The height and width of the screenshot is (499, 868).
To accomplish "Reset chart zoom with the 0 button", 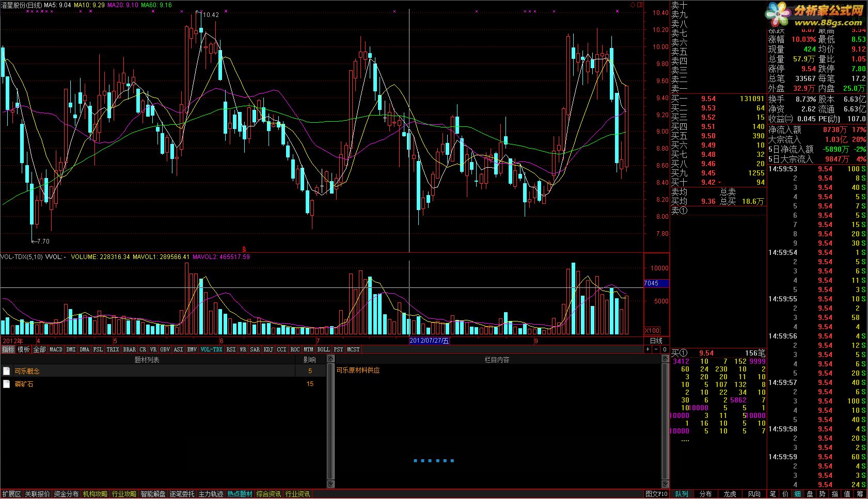I will (x=665, y=349).
